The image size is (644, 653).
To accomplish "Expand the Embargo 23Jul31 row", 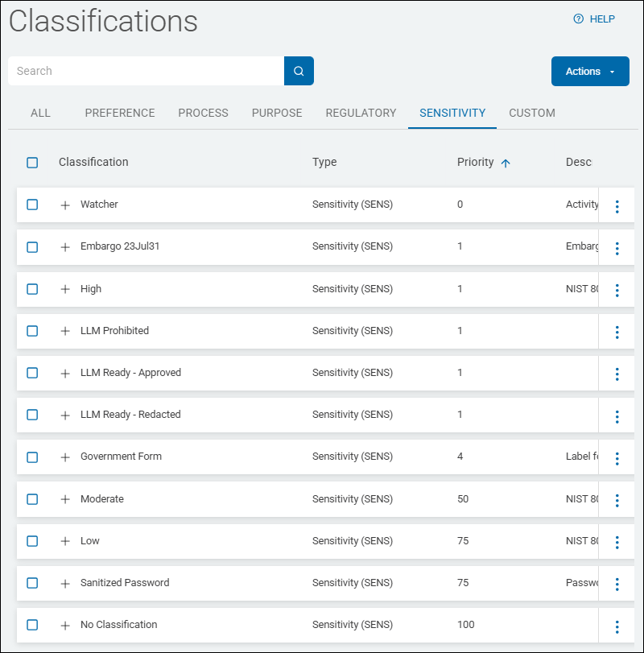I will [x=65, y=247].
